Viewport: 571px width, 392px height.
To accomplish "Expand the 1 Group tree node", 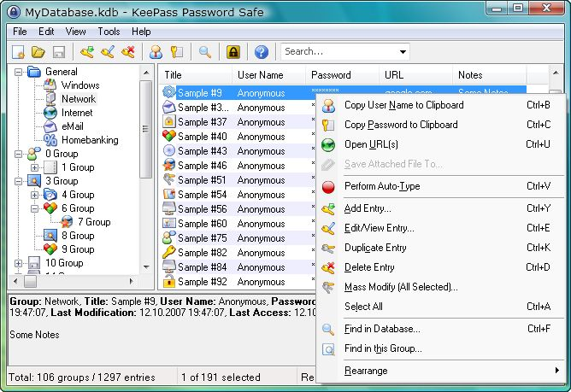I will 35,167.
